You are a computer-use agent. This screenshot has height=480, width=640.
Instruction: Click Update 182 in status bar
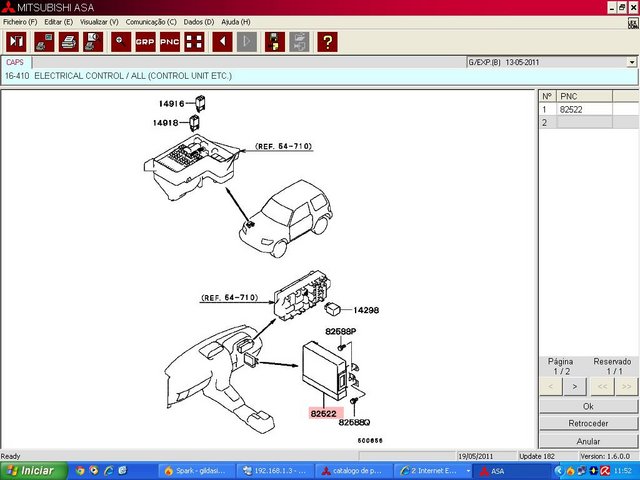point(537,456)
